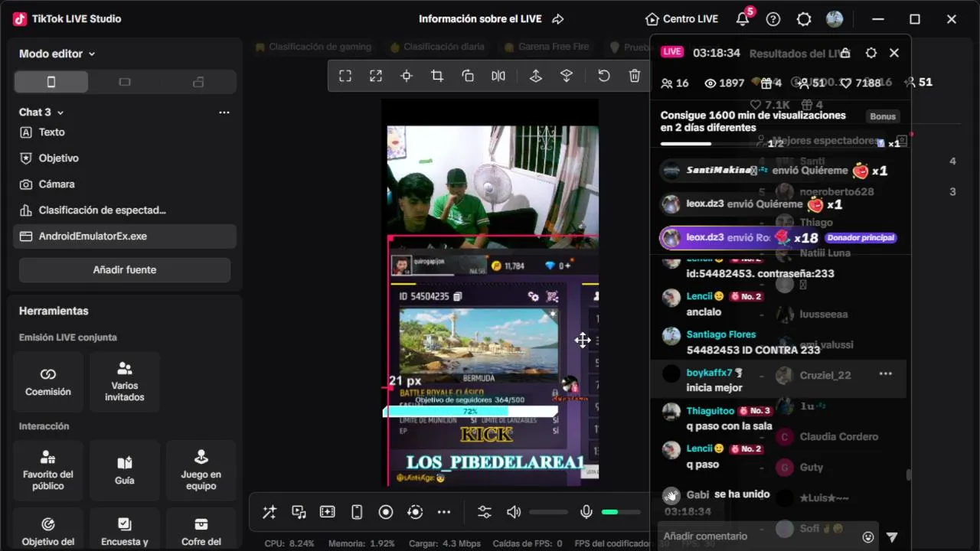Flip the source horizontally
This screenshot has width=980, height=551.
[498, 76]
